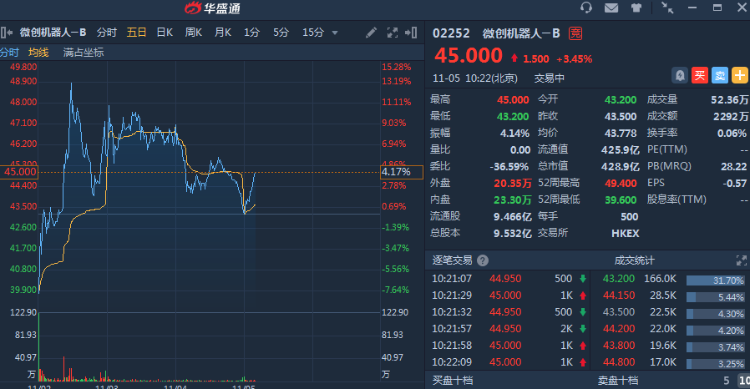Add stock to watchlist with plus button
Image resolution: width=750 pixels, height=389 pixels.
[739, 75]
